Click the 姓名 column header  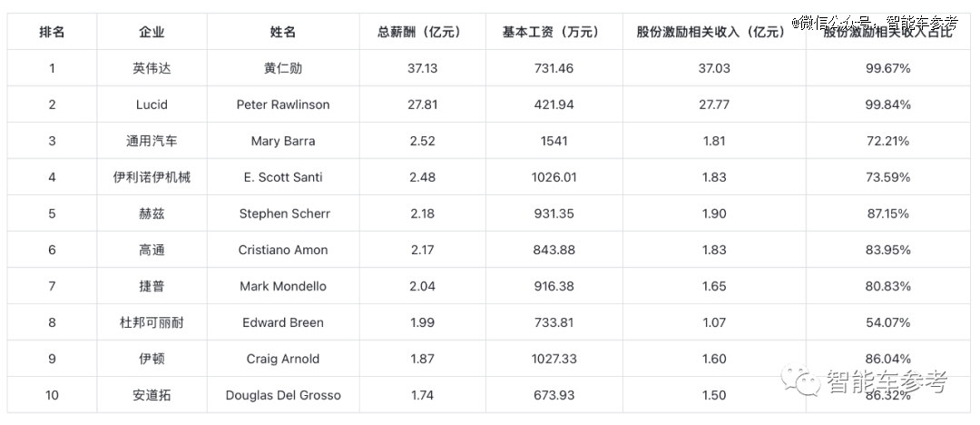(x=283, y=32)
